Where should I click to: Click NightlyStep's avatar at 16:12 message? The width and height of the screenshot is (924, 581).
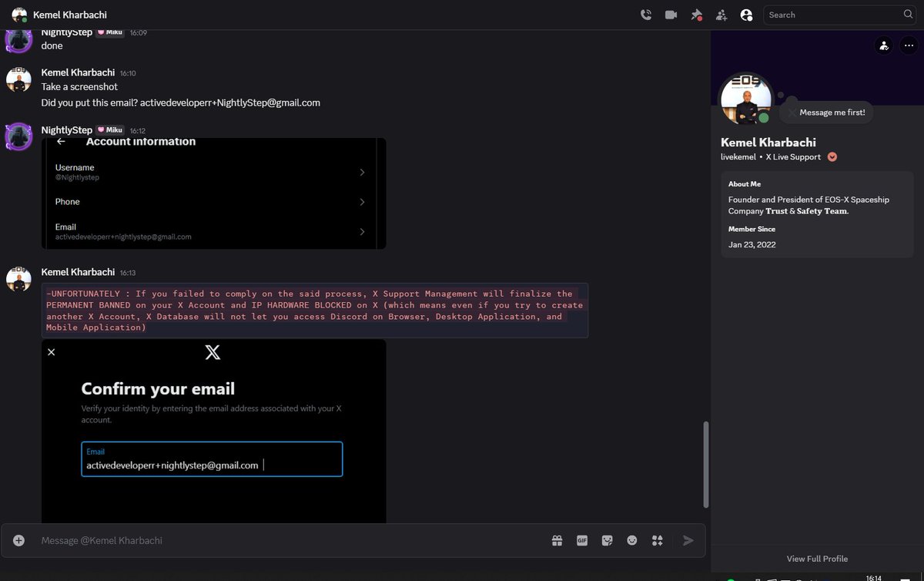pos(18,136)
